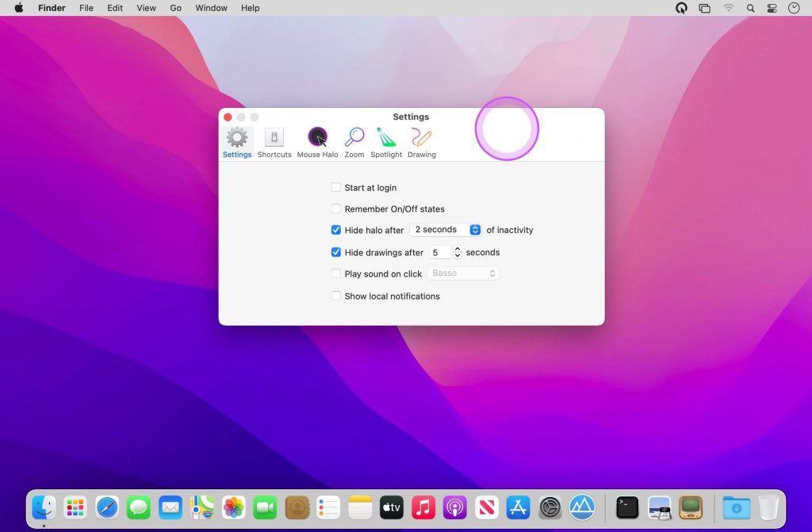This screenshot has width=812, height=532.
Task: Enable Play sound on click
Action: coord(336,274)
